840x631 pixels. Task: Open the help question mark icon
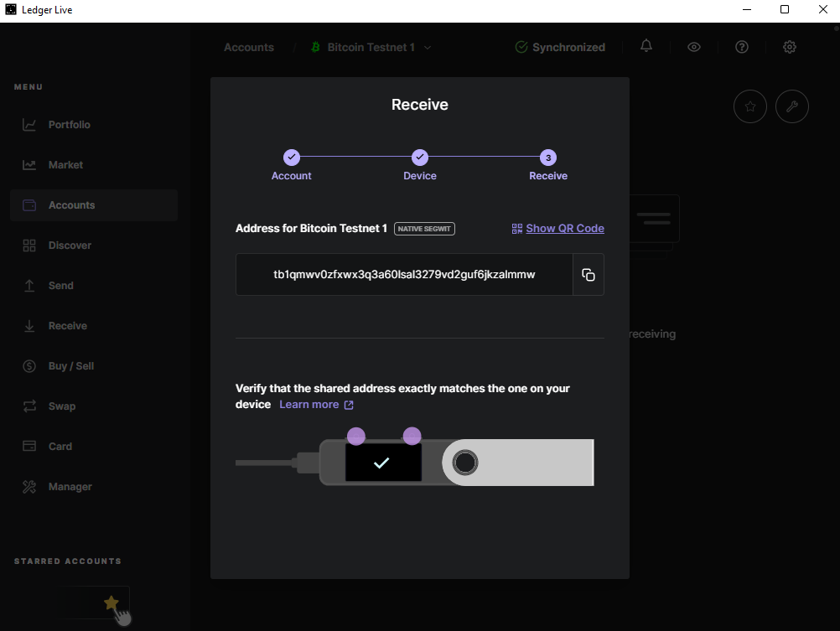[741, 47]
